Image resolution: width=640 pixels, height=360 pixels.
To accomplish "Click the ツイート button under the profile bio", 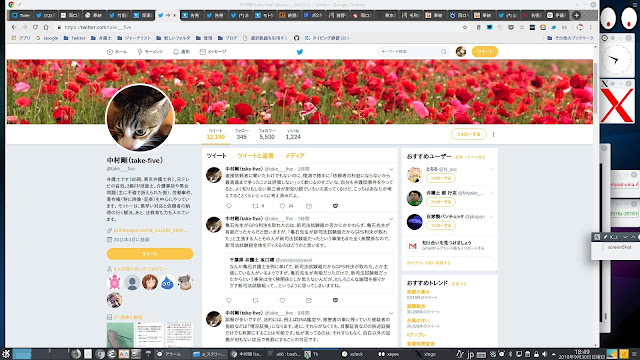I will pyautogui.click(x=150, y=254).
